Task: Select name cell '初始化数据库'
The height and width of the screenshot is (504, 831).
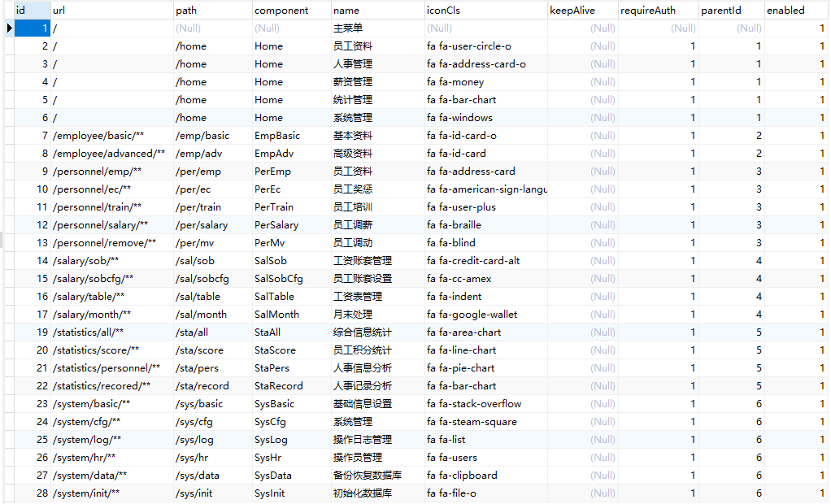Action: [x=378, y=493]
